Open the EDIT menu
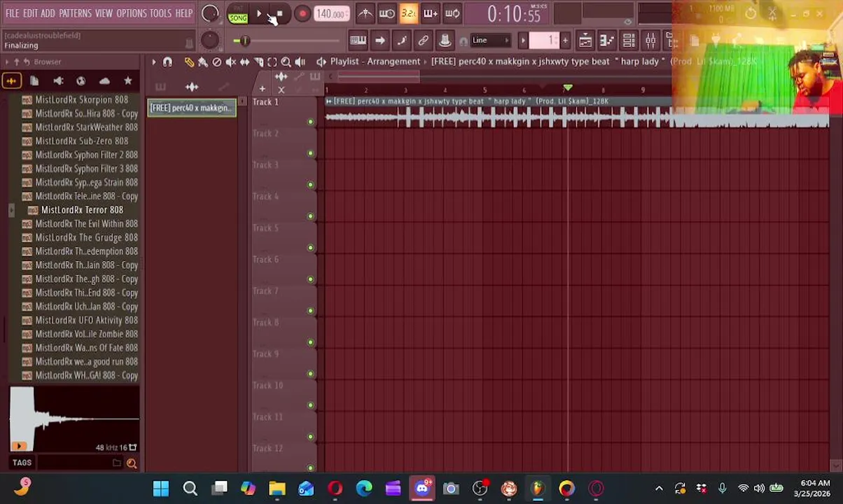The height and width of the screenshot is (504, 843). coord(30,13)
